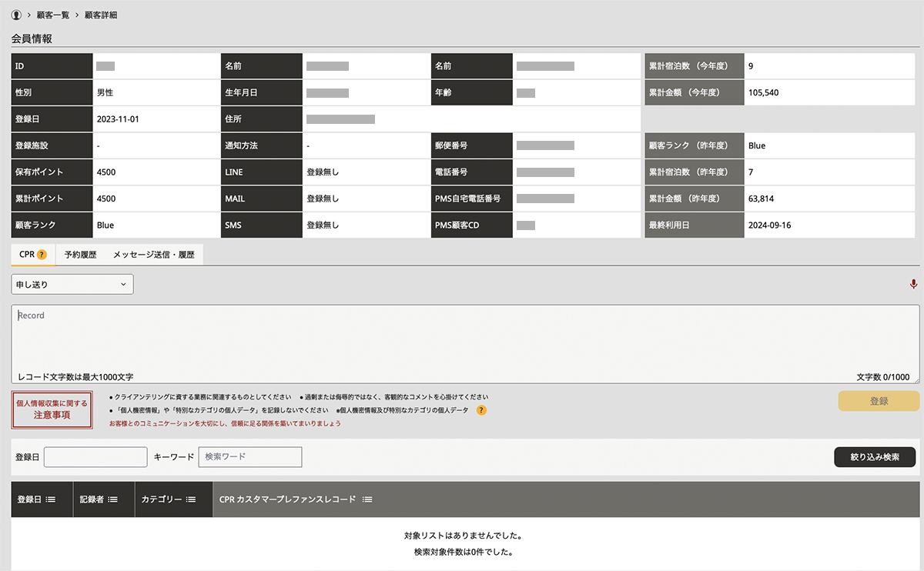Viewport: 924px width, 571px height.
Task: Click the CPR カスタマープレファンスレコード column sort icon
Action: click(367, 499)
